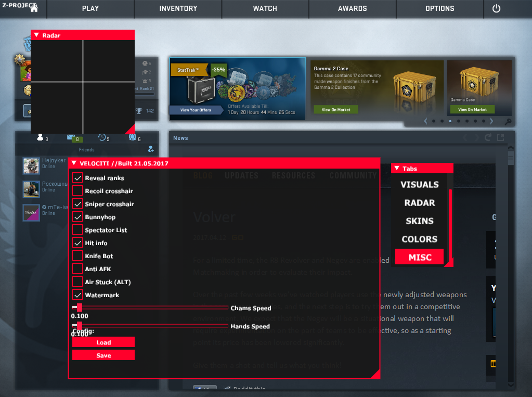Click the store magnifier search icon
The image size is (532, 397).
(x=508, y=121)
